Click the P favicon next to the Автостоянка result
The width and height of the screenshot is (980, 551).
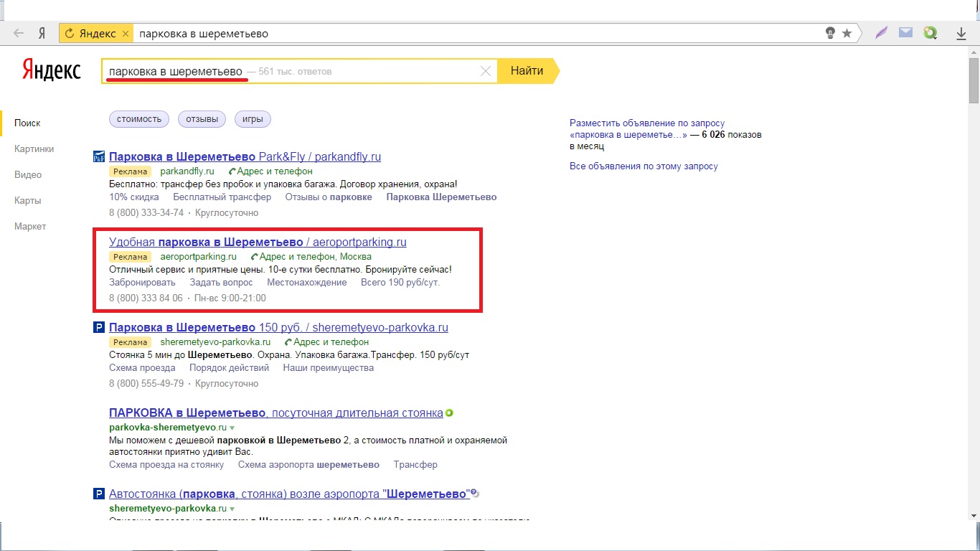(99, 494)
